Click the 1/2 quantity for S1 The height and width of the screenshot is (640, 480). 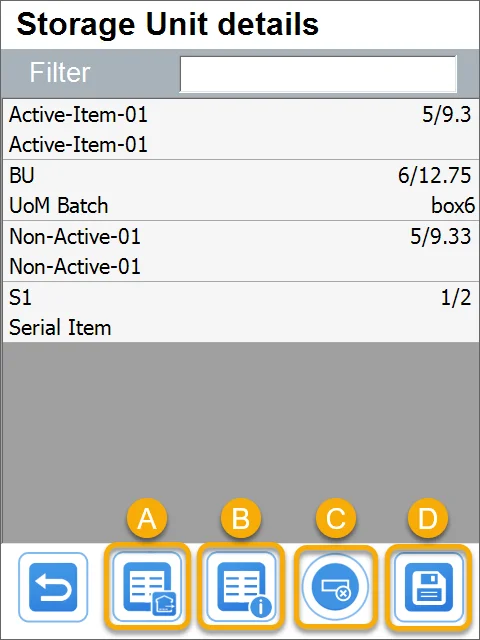coord(456,297)
